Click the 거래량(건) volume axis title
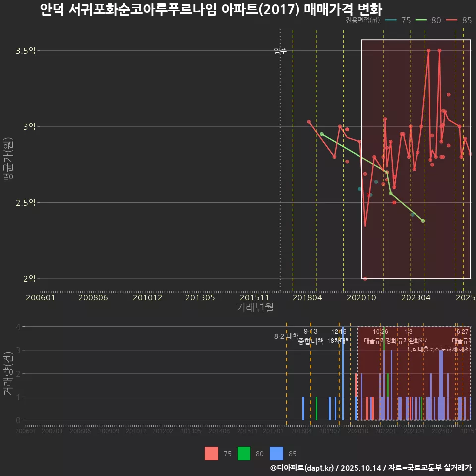The height and width of the screenshot is (476, 476). point(8,373)
